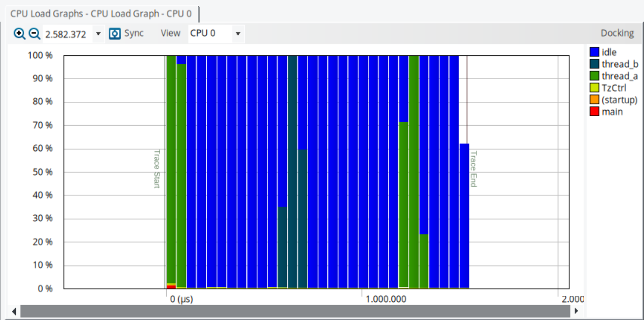Click the View label
The image size is (644, 320).
tap(171, 33)
